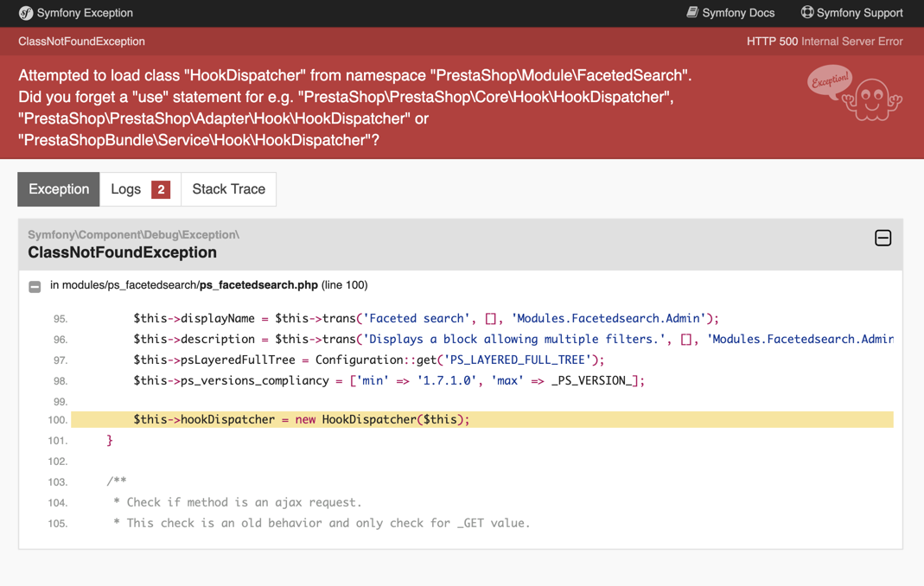Viewport: 924px width, 586px height.
Task: Click the ClassNotFoundException panel heading
Action: pyautogui.click(x=122, y=252)
